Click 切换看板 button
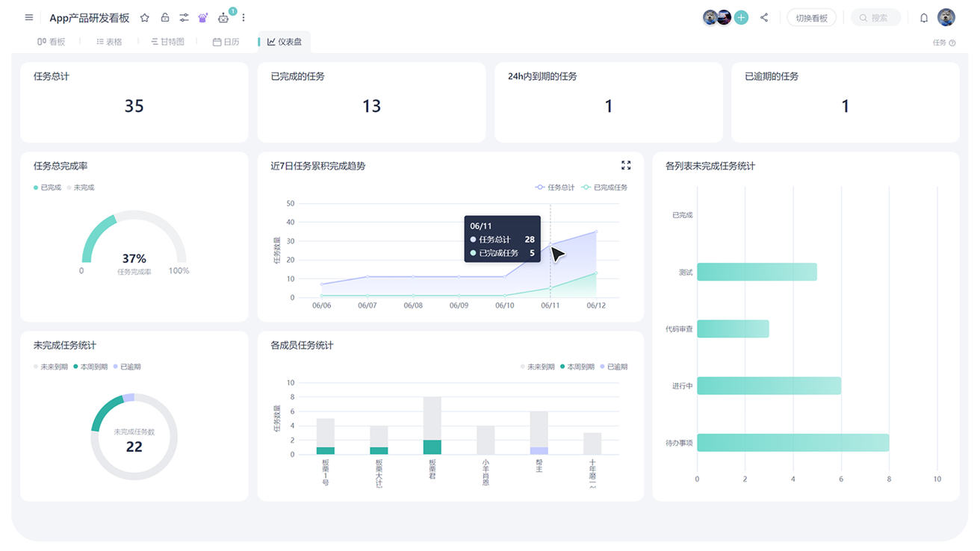 pyautogui.click(x=811, y=17)
